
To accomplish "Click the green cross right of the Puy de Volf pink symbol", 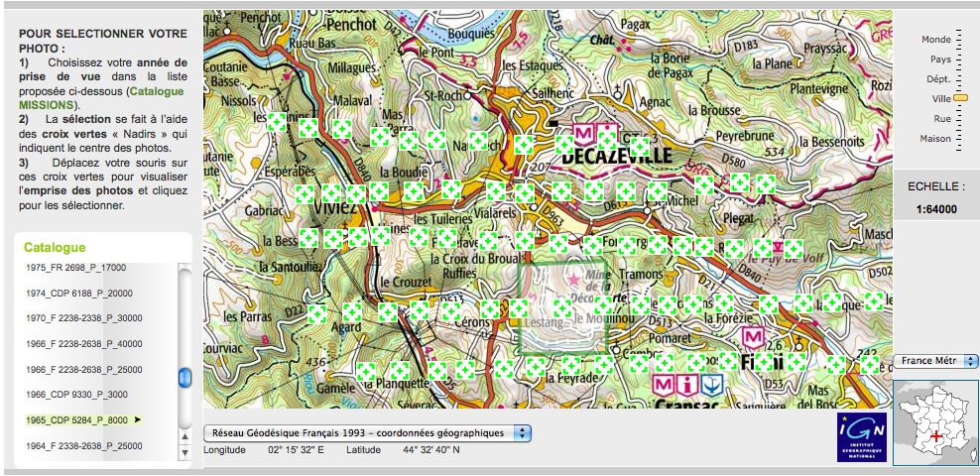I will click(794, 249).
